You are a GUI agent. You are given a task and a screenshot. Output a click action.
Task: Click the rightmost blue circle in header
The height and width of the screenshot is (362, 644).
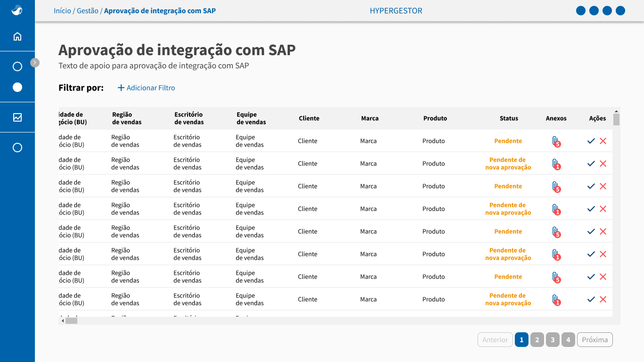click(x=620, y=10)
